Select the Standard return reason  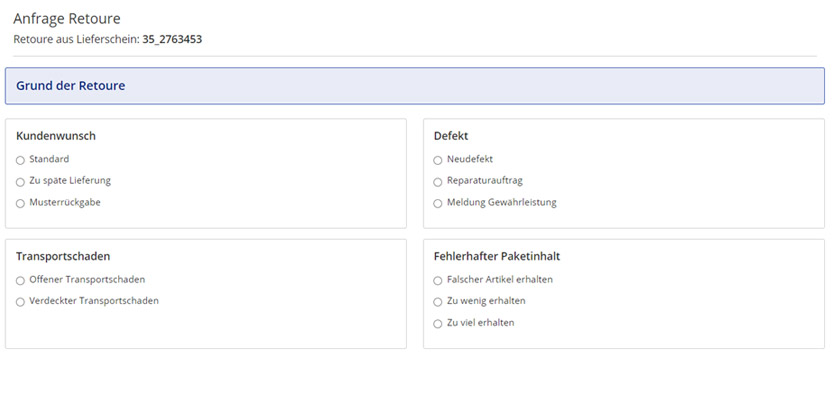(20, 160)
